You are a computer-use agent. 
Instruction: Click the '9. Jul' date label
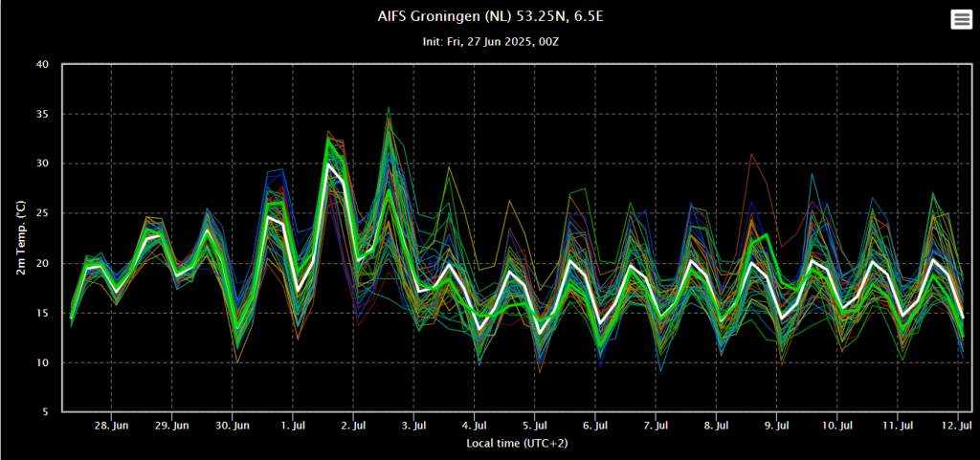777,426
